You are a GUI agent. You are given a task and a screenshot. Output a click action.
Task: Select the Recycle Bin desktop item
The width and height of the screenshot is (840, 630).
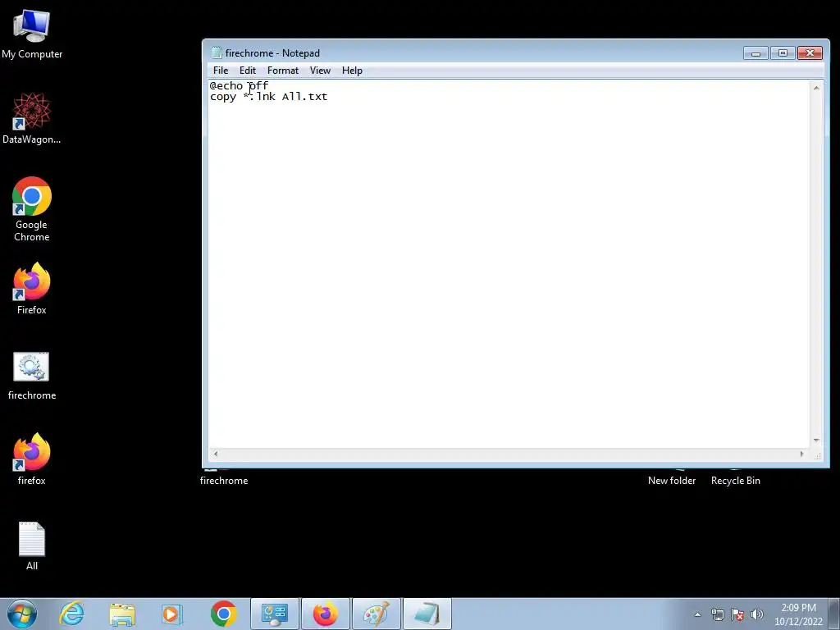[736, 481]
